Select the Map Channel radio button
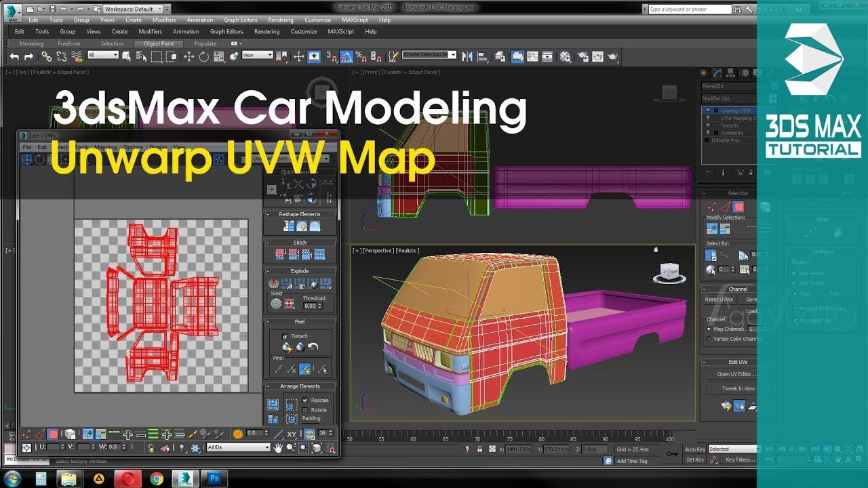This screenshot has width=868, height=488. (709, 329)
